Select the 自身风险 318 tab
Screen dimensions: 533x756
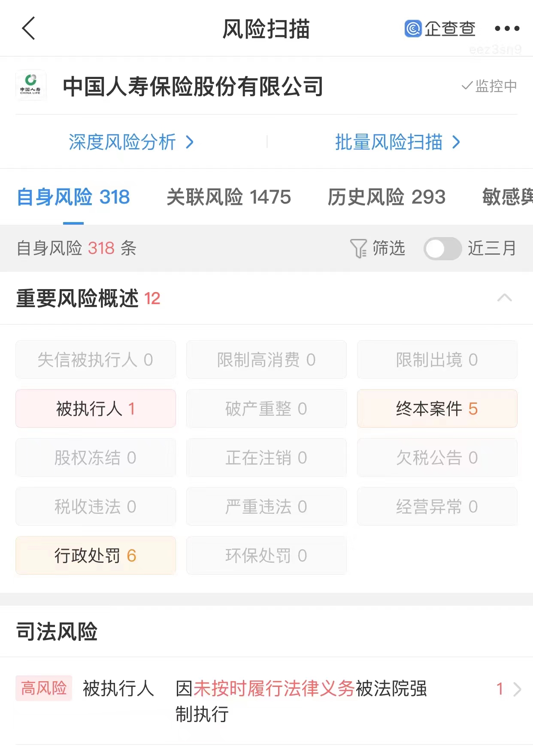tap(73, 197)
